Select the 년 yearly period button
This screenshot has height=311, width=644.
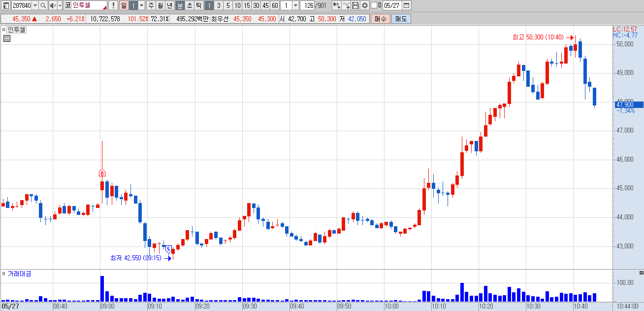pos(169,5)
